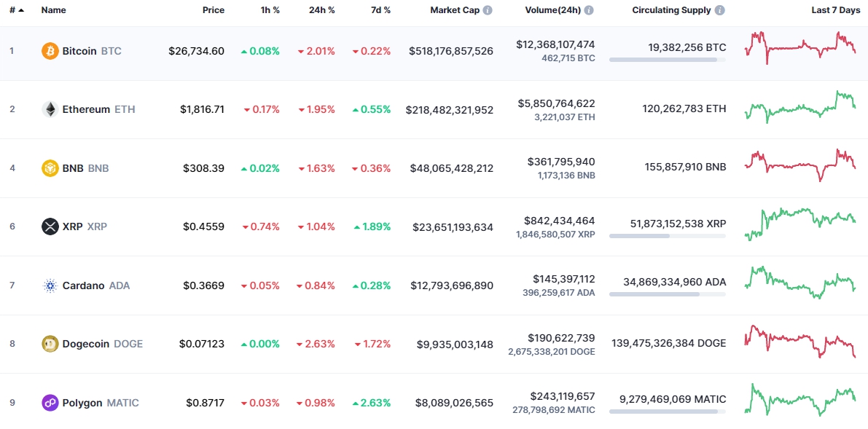The height and width of the screenshot is (429, 868).
Task: Click BNB price $308.39
Action: [x=204, y=168]
